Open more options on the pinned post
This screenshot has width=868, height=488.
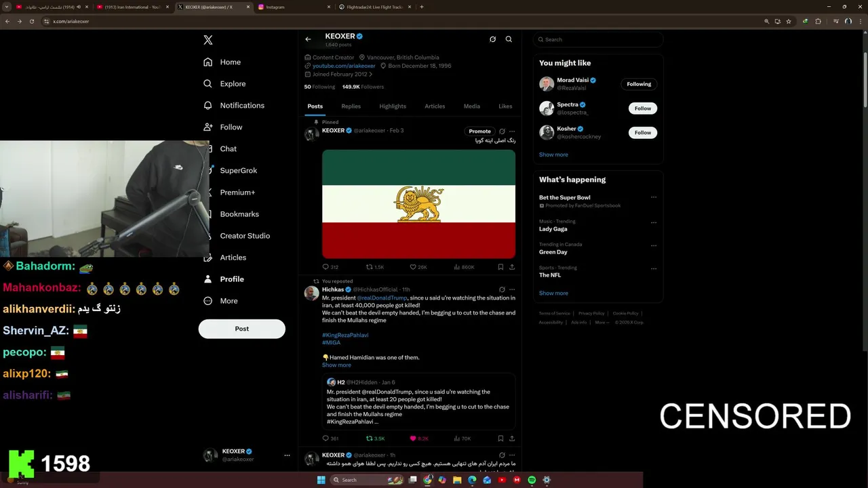[x=512, y=131]
